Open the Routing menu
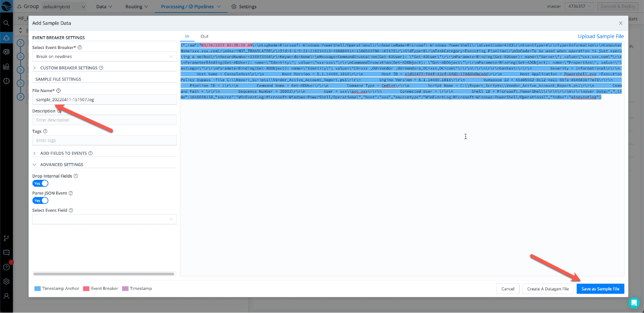 tap(136, 6)
